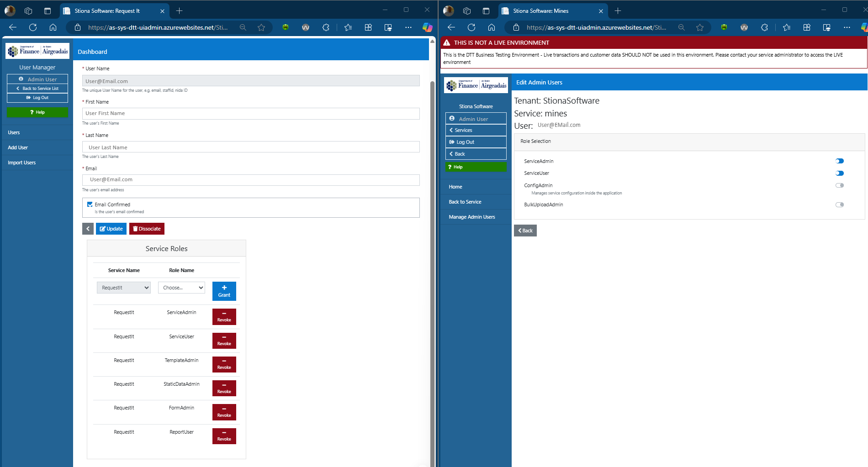
Task: Click green Help button in Stiona sidebar
Action: coord(476,167)
